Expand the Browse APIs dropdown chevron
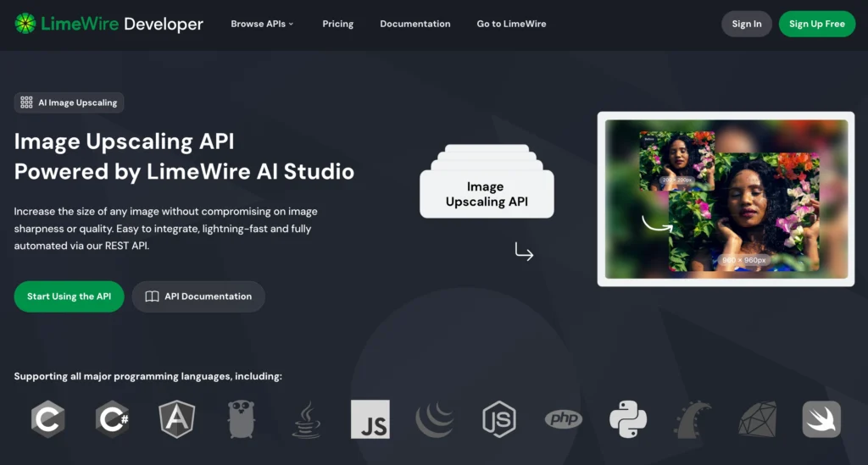Image resolution: width=868 pixels, height=465 pixels. [292, 24]
